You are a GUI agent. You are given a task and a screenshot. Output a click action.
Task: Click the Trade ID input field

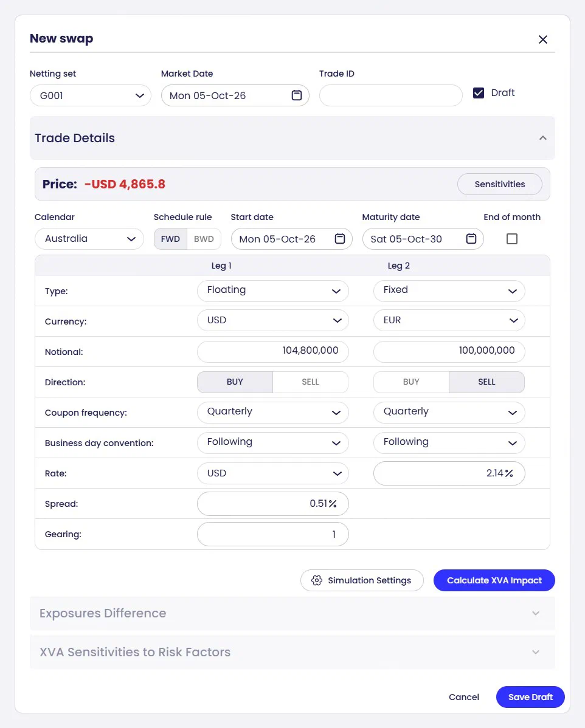tap(391, 95)
